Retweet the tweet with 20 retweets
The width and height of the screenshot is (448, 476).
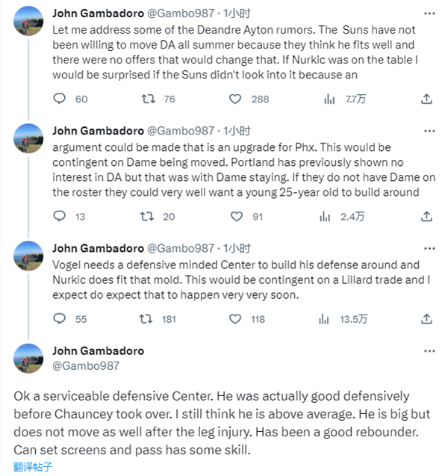pos(148,217)
